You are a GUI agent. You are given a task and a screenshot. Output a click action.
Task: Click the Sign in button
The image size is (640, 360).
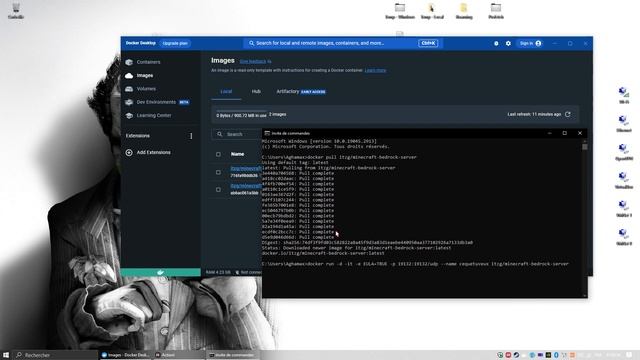tap(530, 43)
